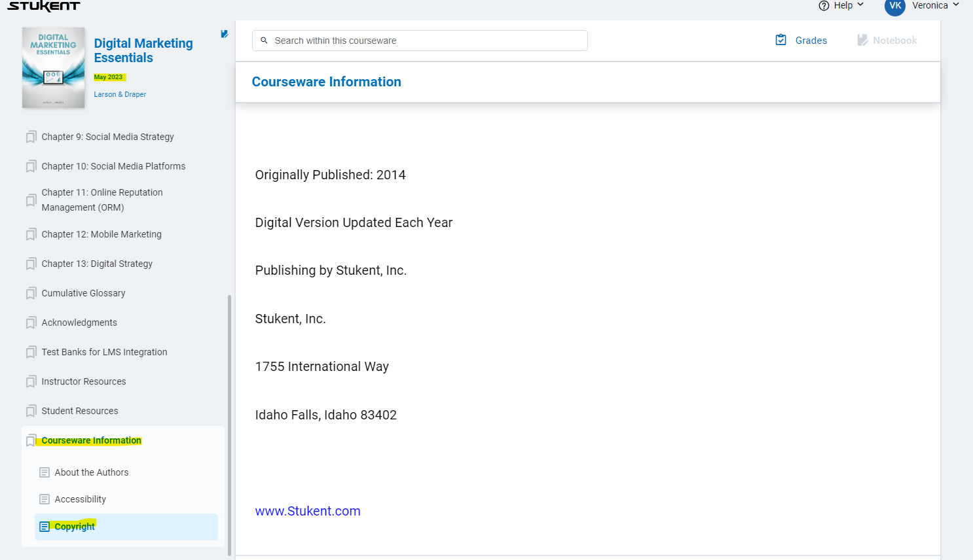The image size is (973, 560).
Task: Expand the Help dropdown chevron
Action: click(x=860, y=5)
